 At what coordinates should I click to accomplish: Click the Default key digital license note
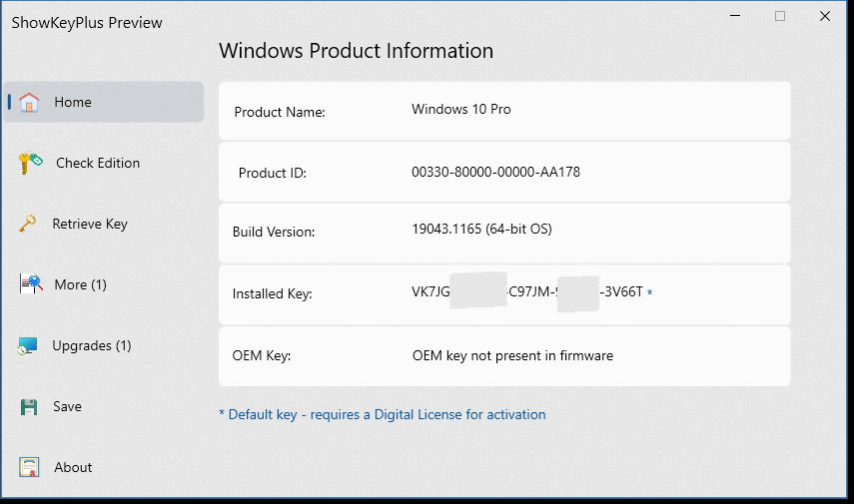(x=382, y=415)
